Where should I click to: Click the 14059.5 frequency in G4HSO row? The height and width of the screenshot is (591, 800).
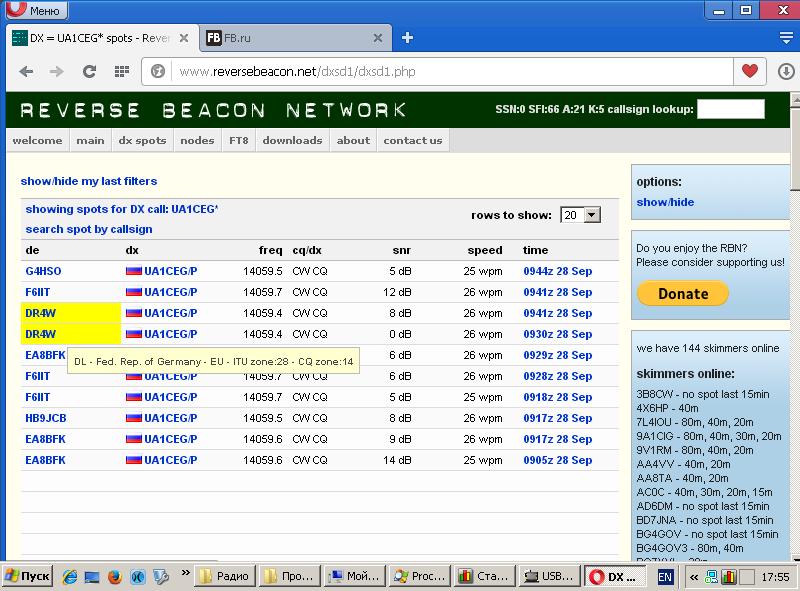coord(262,271)
